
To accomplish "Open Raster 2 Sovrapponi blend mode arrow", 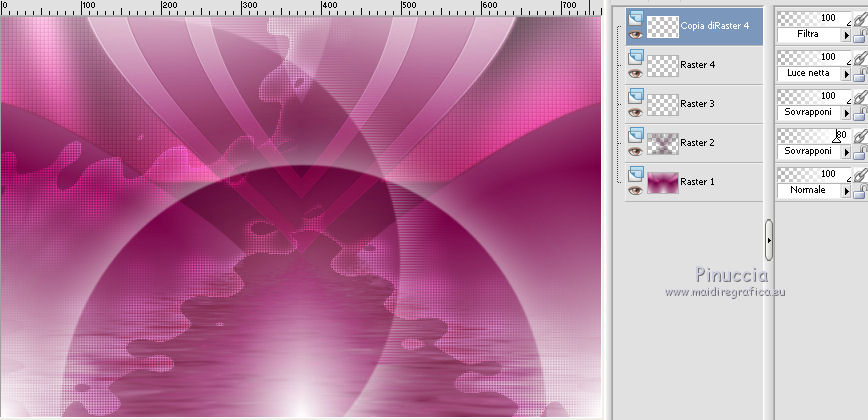I will (x=846, y=152).
